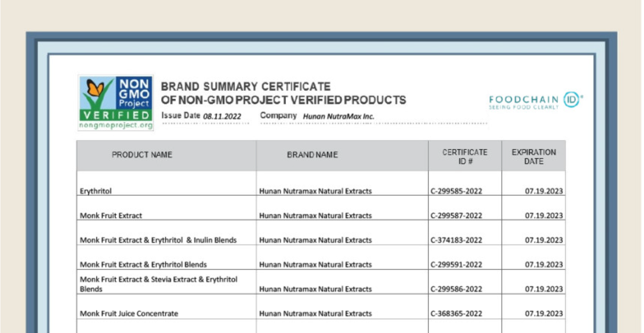
Task: Click certificate ID C-368365-2022
Action: coord(456,314)
